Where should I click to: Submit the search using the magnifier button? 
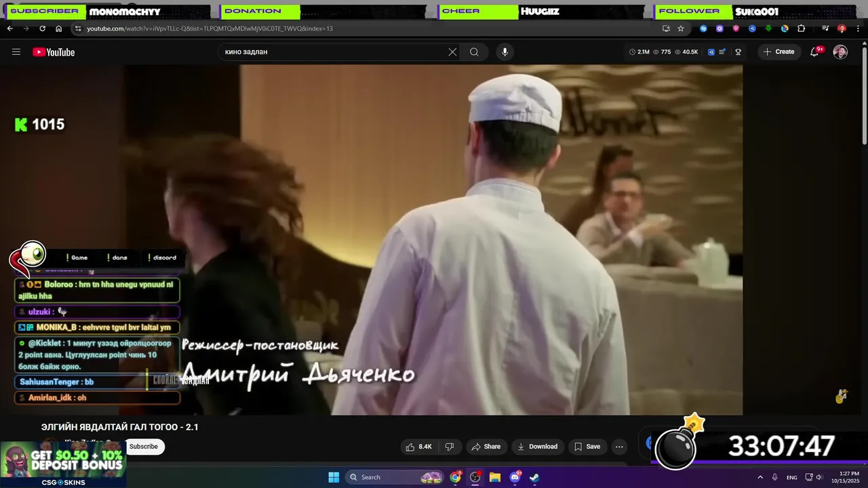(x=474, y=52)
